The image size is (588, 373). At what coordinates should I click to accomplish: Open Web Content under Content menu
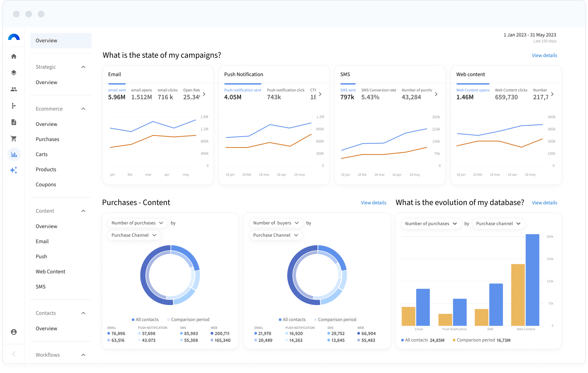click(x=50, y=272)
